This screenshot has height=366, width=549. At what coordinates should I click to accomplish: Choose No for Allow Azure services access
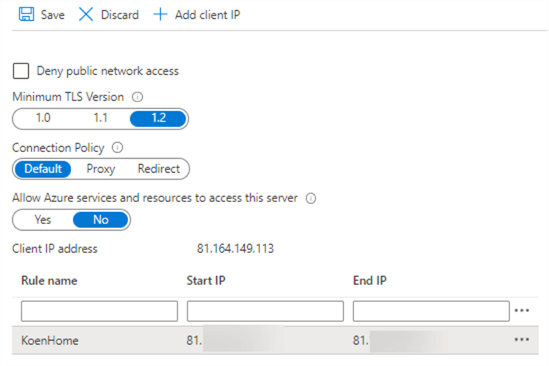click(100, 220)
